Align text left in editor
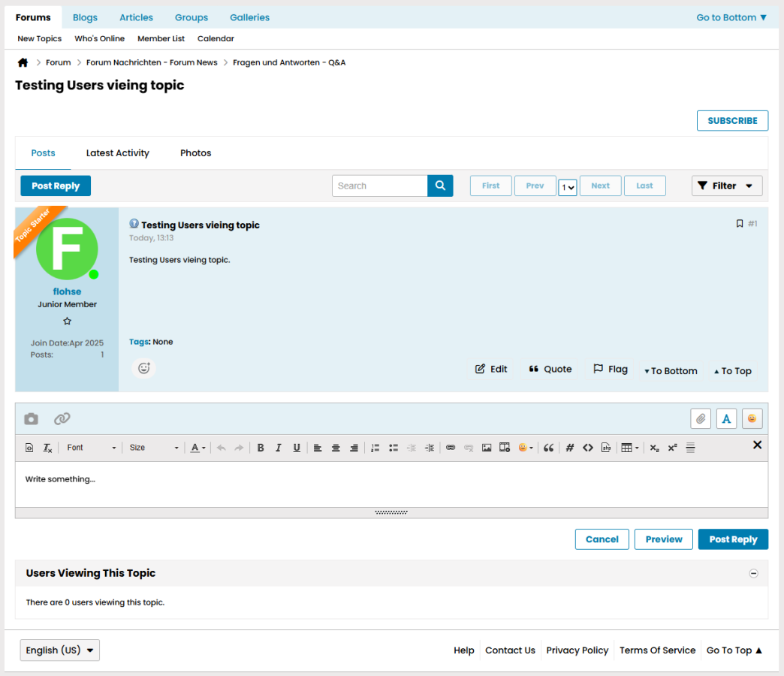The width and height of the screenshot is (784, 676). coord(318,448)
